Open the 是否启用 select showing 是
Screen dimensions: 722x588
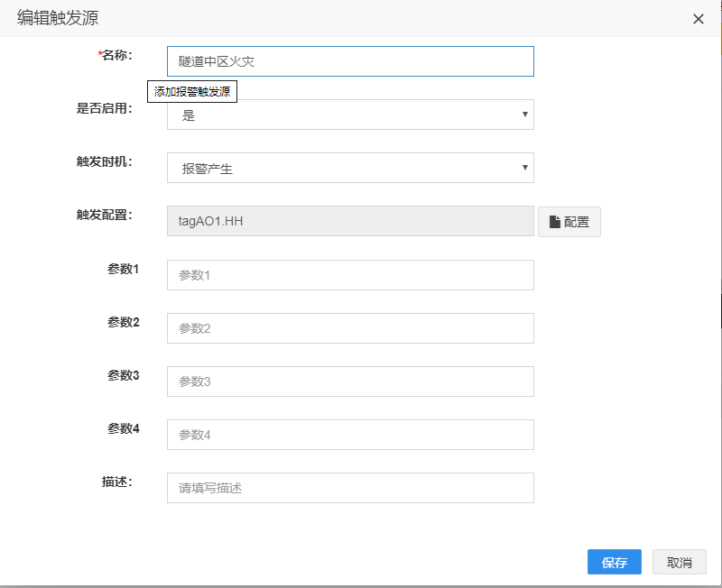point(350,115)
